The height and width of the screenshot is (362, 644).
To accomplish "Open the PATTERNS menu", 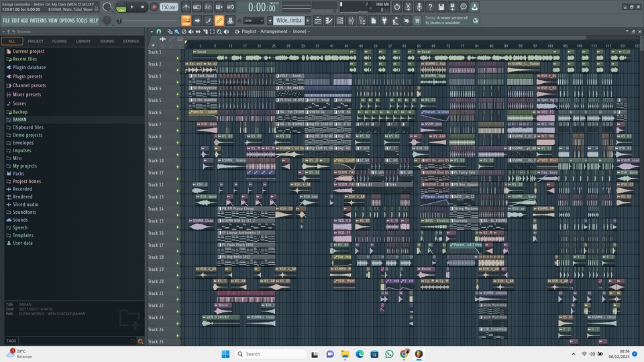I will pyautogui.click(x=38, y=21).
